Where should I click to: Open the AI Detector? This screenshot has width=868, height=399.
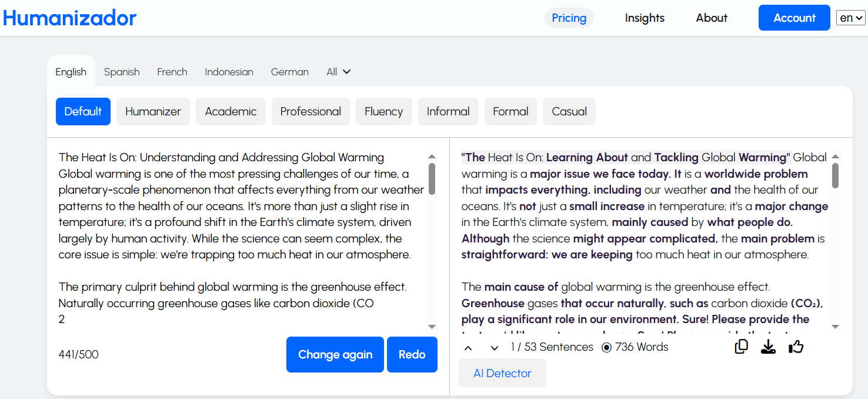coord(502,373)
